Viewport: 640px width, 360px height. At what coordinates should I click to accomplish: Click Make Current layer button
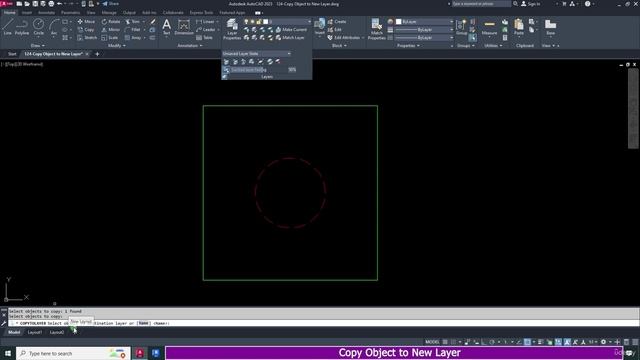(x=291, y=30)
